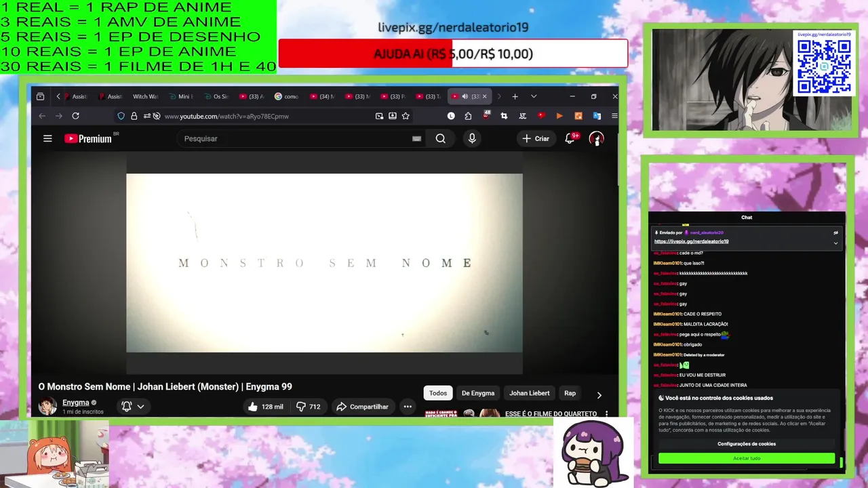Switch to the Witch Wat browser tab
The height and width of the screenshot is (488, 868).
click(144, 96)
